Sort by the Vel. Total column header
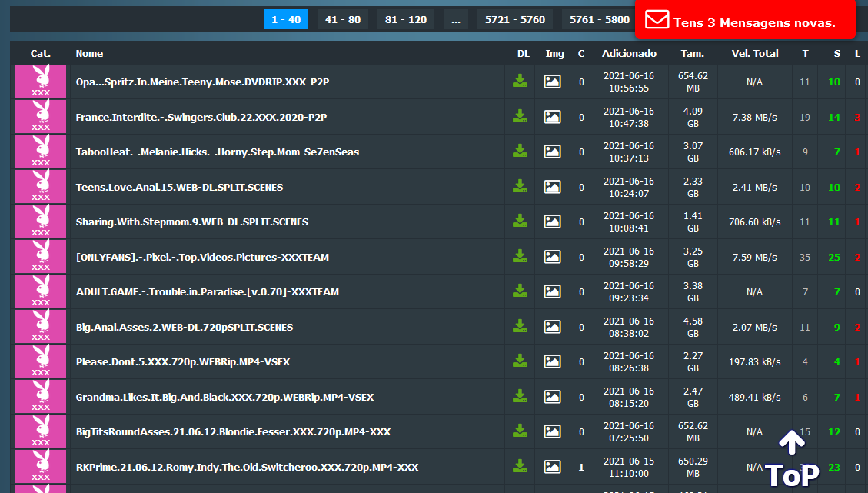The width and height of the screenshot is (868, 493). (754, 54)
